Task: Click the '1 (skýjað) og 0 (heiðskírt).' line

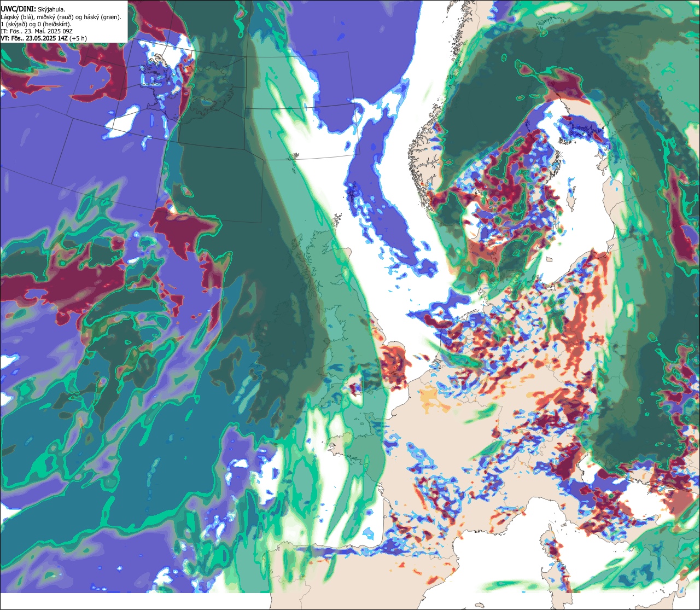Action: 36,24
